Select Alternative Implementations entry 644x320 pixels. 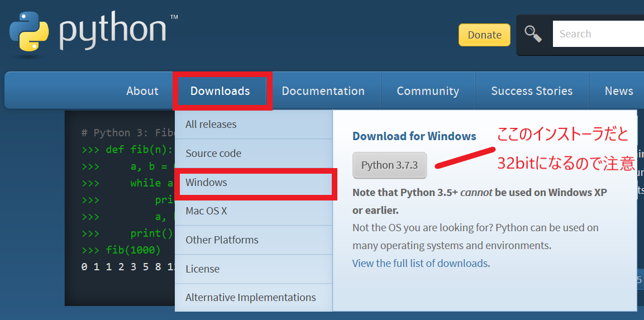(250, 298)
